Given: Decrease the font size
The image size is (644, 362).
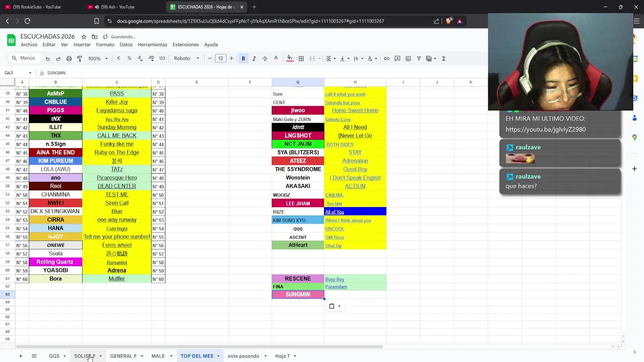Looking at the screenshot, I should coord(210,58).
